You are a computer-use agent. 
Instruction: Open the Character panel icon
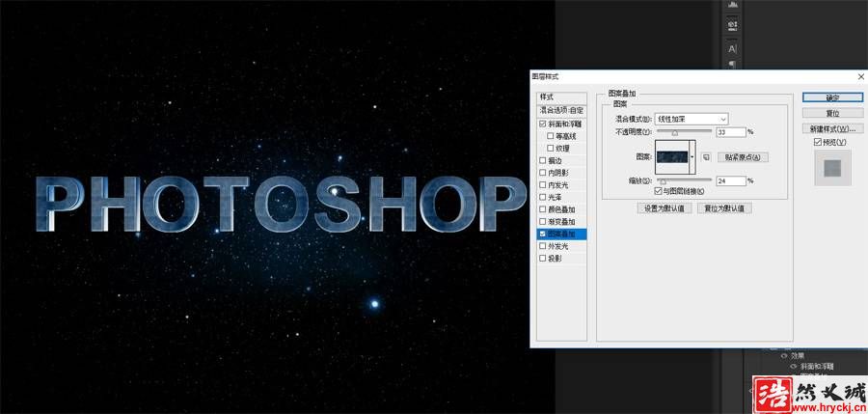click(732, 49)
